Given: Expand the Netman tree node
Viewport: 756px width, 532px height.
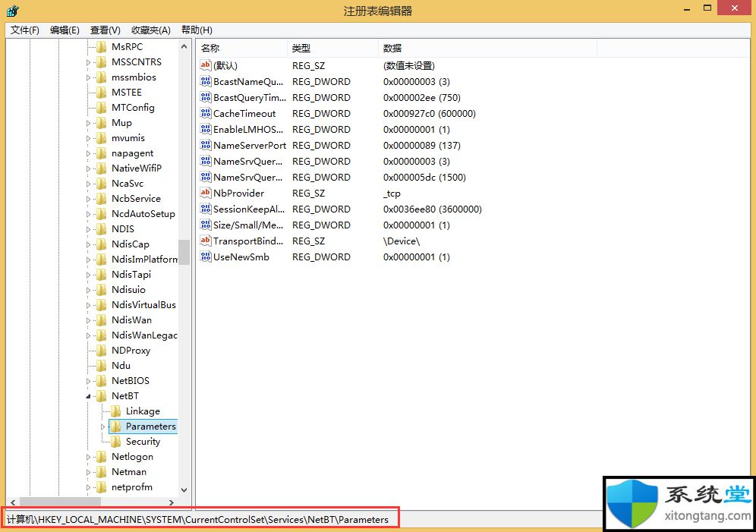Looking at the screenshot, I should point(88,472).
